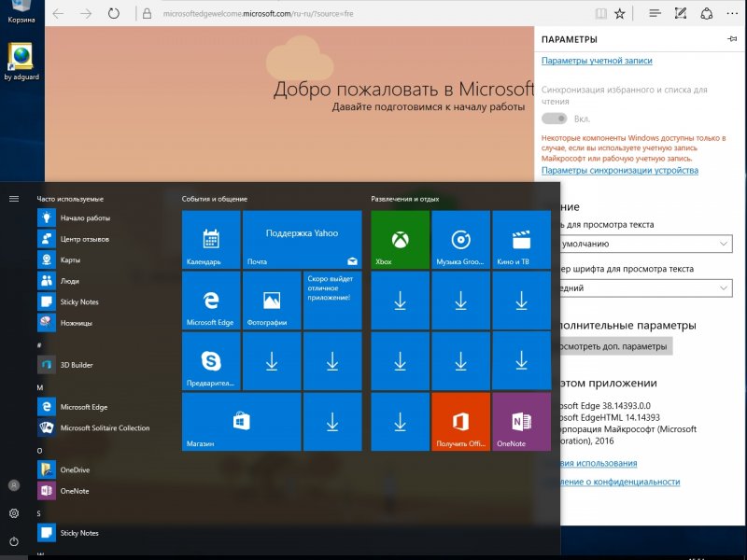The width and height of the screenshot is (747, 560).
Task: Open the Store tile
Action: coord(242,422)
